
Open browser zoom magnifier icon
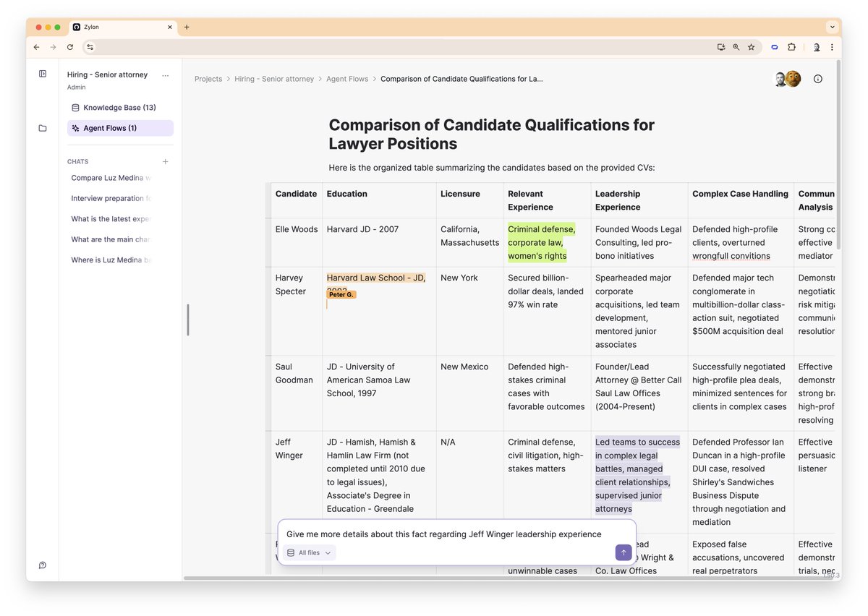click(736, 47)
